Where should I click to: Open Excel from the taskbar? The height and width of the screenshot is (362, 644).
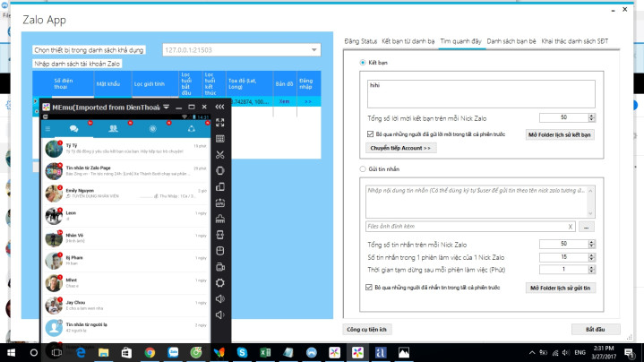[x=265, y=352]
